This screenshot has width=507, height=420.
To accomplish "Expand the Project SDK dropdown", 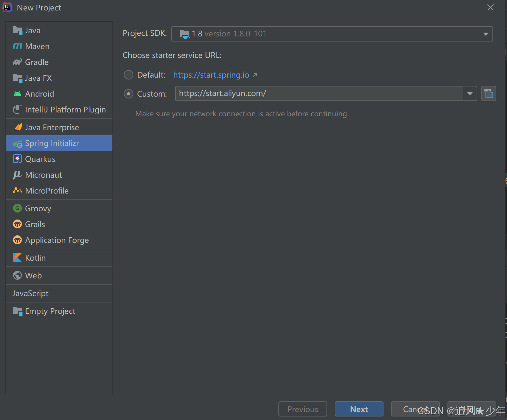I will click(485, 34).
